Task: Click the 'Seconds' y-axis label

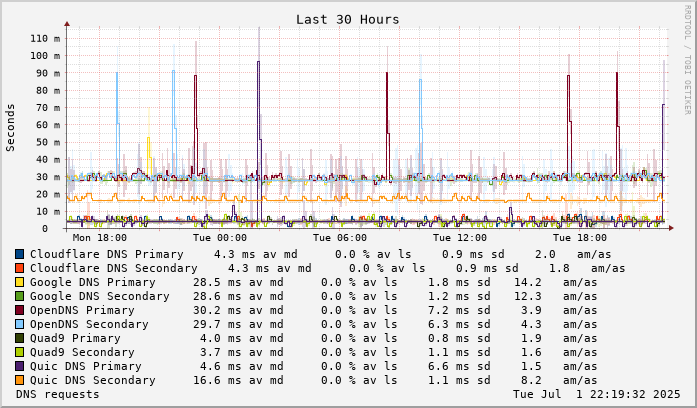Action: pos(10,128)
